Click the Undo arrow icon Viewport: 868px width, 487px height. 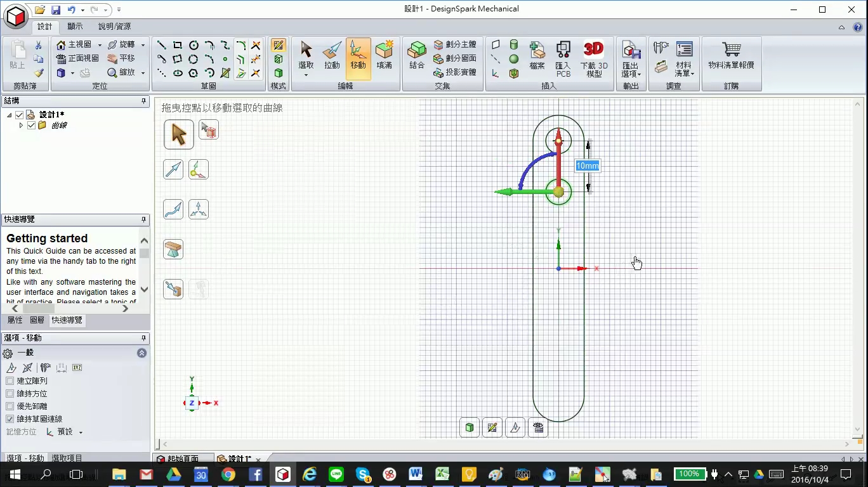[x=72, y=10]
